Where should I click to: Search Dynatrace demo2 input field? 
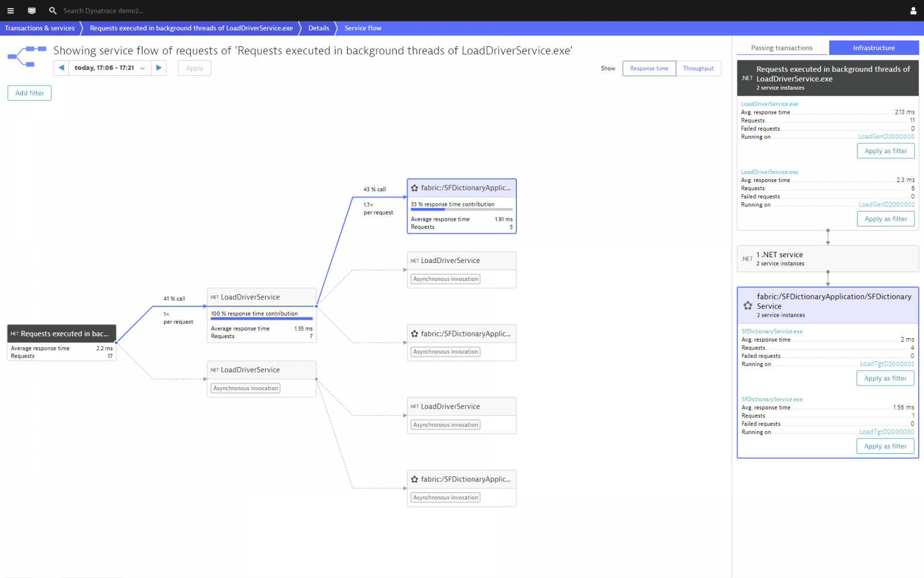click(x=104, y=10)
